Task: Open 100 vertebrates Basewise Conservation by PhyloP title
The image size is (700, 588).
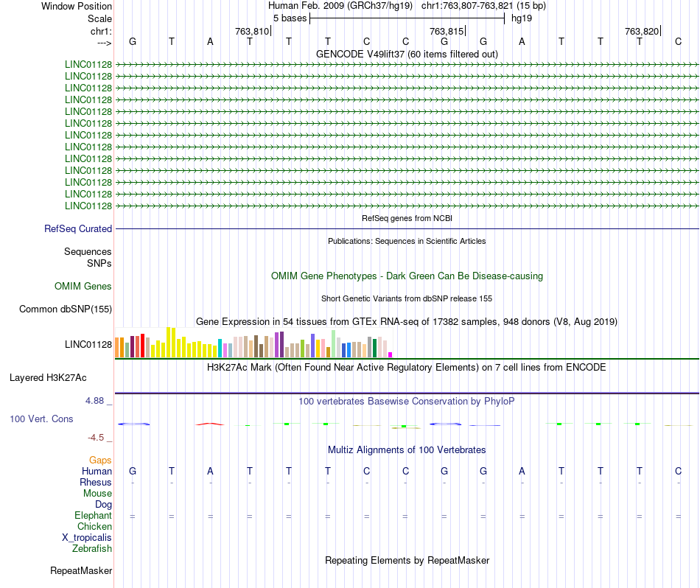Action: pyautogui.click(x=407, y=402)
